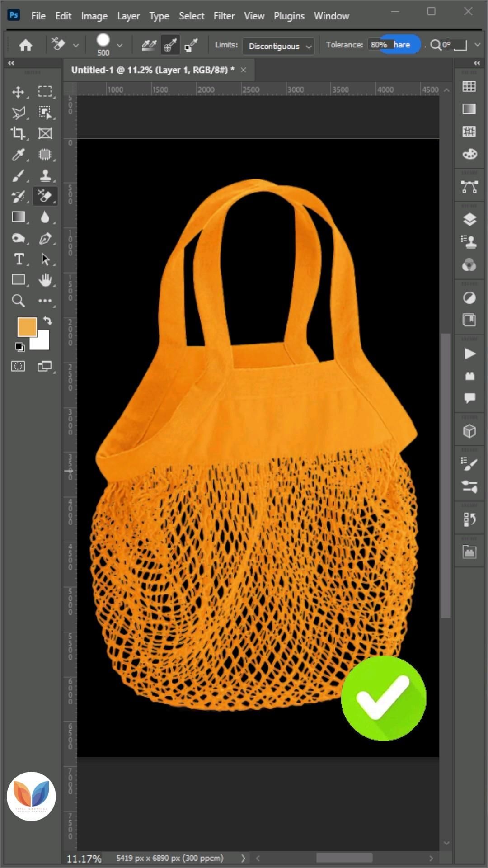Enable Sampling Continuous option
The height and width of the screenshot is (868, 488).
click(149, 45)
